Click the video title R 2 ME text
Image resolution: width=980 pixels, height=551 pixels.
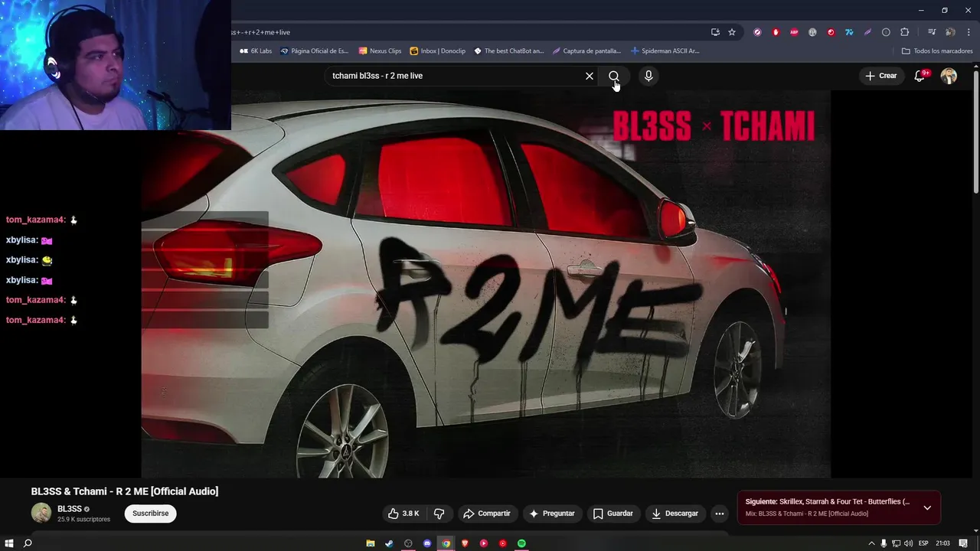pos(125,491)
